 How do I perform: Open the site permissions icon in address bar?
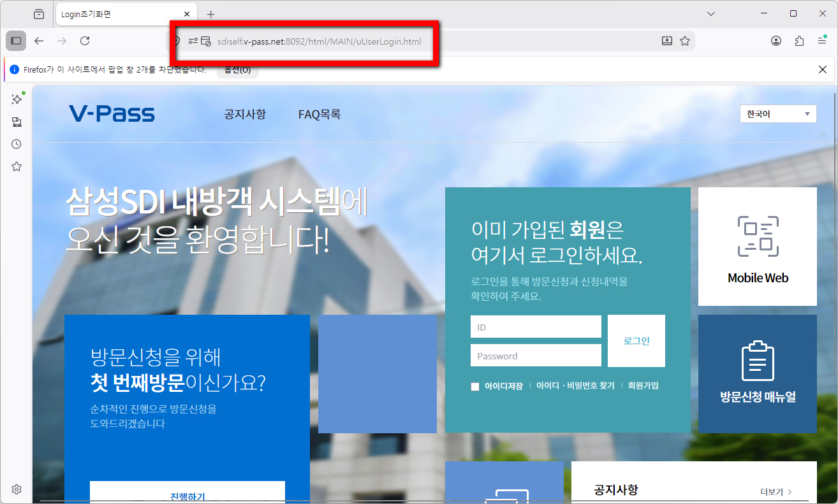(x=193, y=41)
